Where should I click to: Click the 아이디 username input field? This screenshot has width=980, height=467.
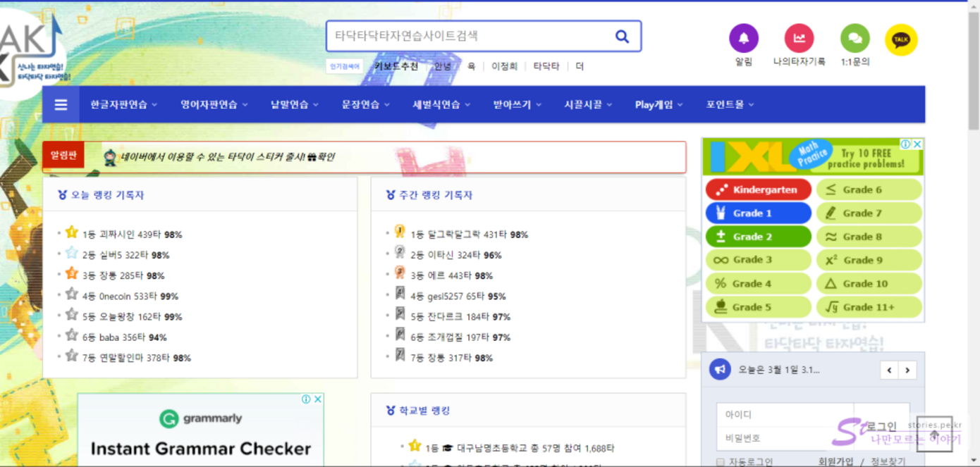click(x=784, y=415)
